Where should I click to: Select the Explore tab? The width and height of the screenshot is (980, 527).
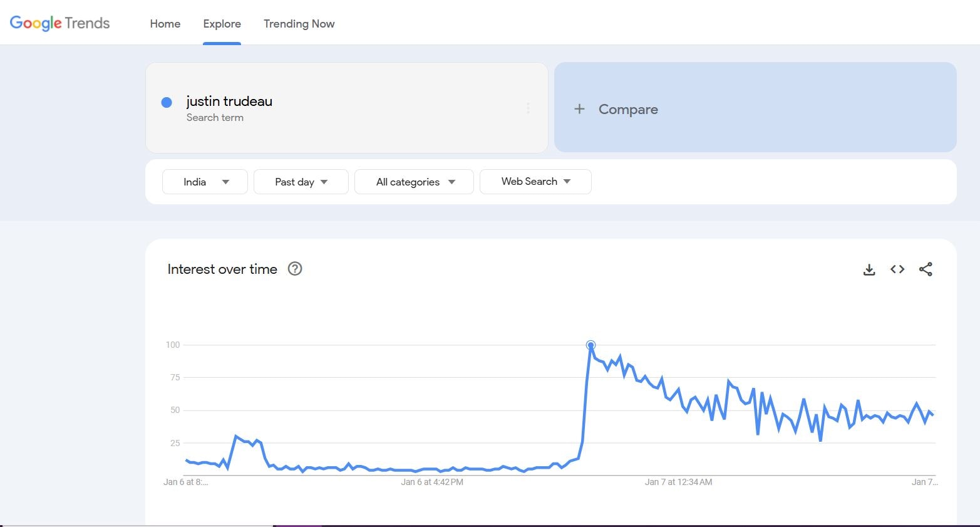click(x=222, y=24)
